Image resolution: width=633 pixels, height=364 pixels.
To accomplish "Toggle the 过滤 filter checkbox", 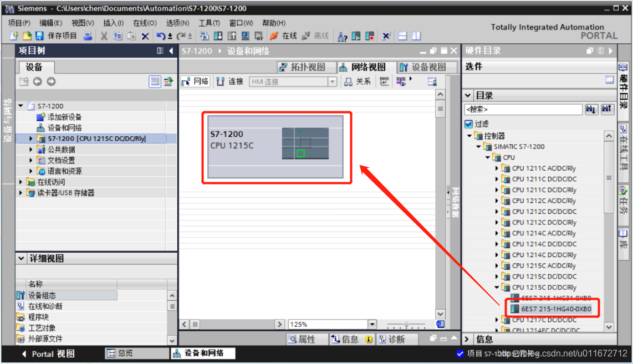I will (x=469, y=124).
